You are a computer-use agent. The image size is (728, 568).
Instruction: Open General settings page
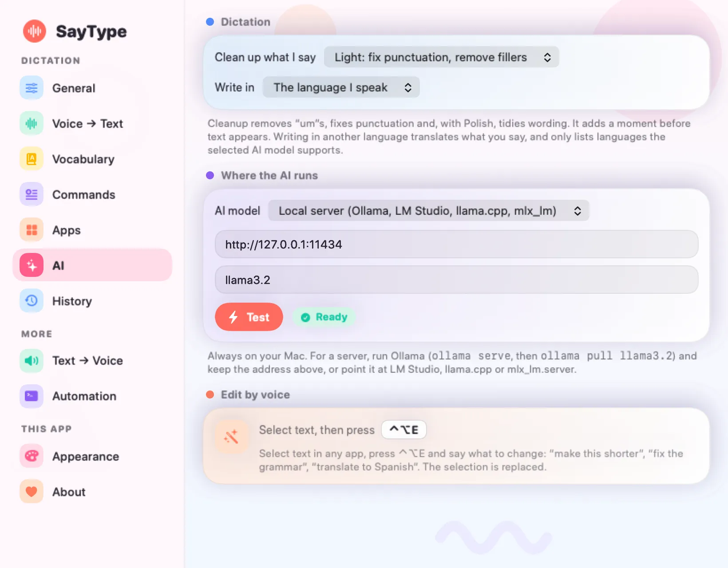pyautogui.click(x=92, y=88)
